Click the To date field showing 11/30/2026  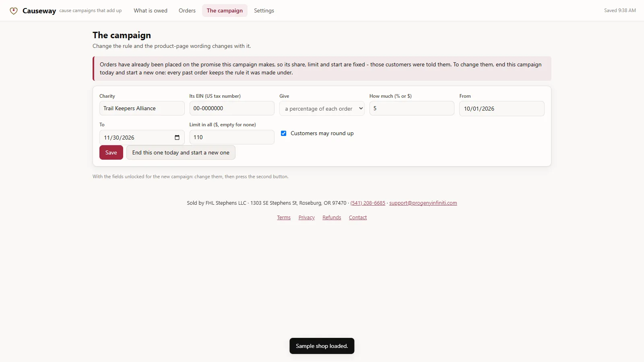tap(142, 138)
